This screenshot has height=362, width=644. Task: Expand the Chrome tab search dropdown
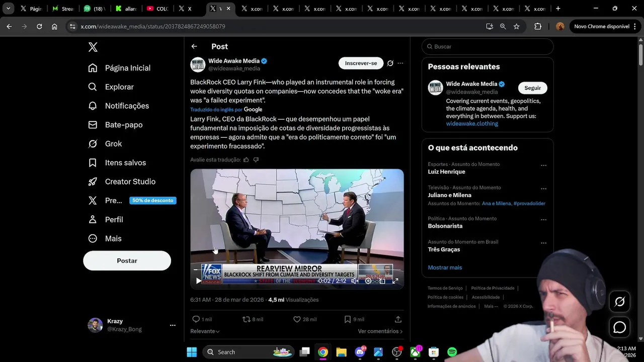point(8,9)
